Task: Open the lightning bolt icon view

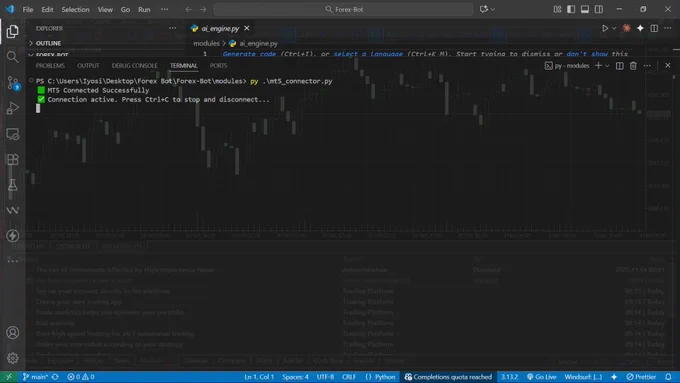Action: coord(13,236)
